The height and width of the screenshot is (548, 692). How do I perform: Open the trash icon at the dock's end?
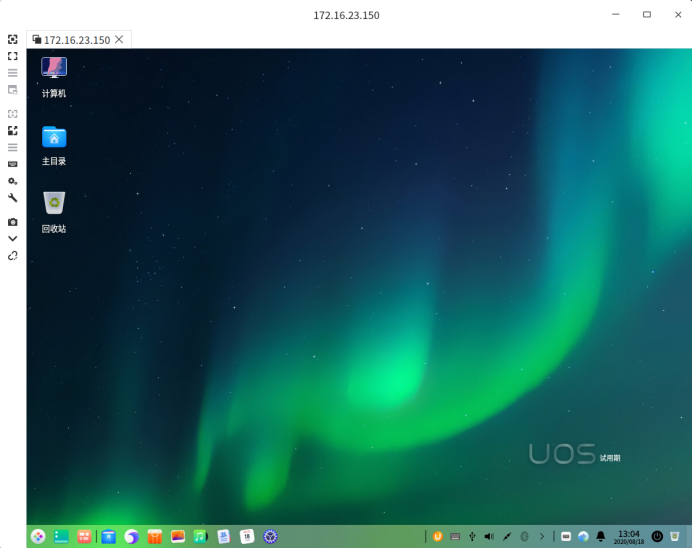point(674,537)
